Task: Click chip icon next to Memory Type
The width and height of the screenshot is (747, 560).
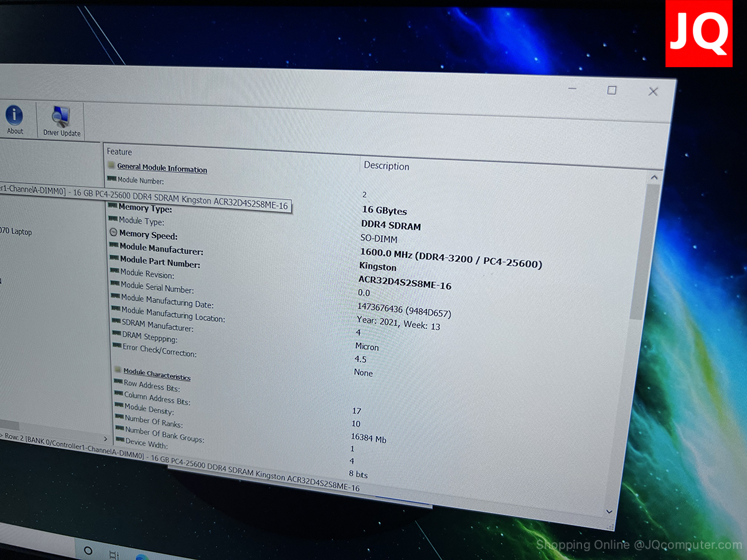Action: point(113,205)
